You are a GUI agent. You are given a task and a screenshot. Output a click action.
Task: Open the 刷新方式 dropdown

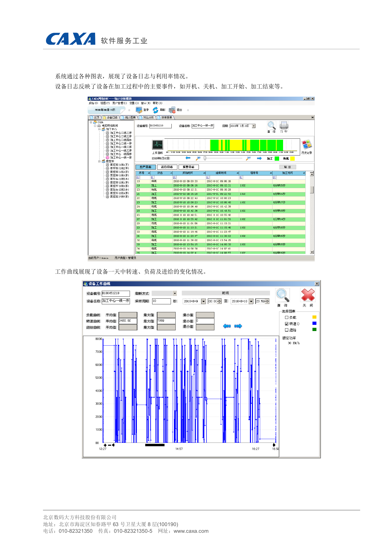click(x=175, y=293)
